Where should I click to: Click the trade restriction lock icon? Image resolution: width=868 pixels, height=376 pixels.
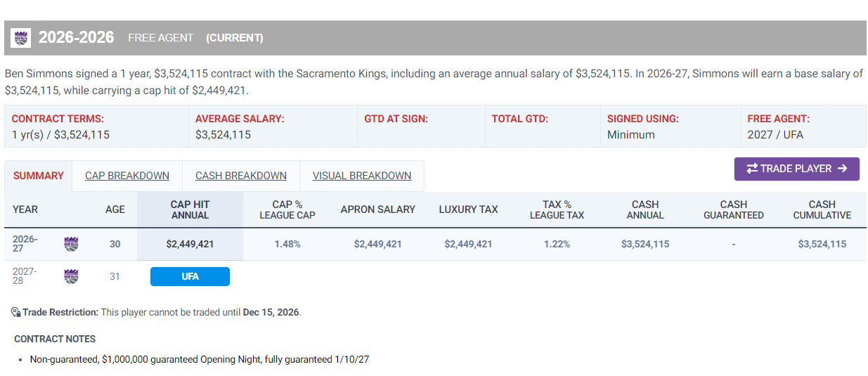(x=15, y=312)
